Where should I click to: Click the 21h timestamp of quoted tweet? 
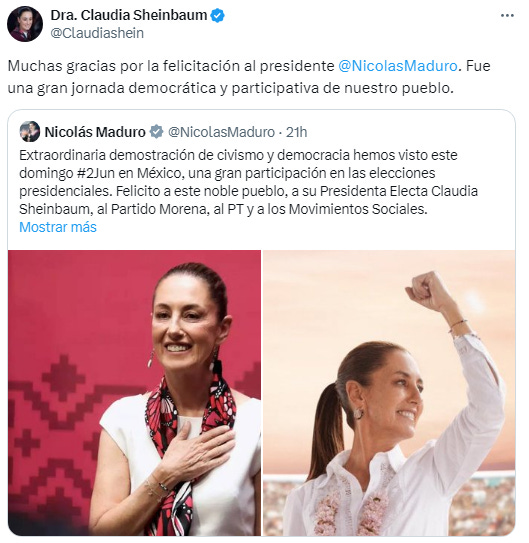click(296, 132)
